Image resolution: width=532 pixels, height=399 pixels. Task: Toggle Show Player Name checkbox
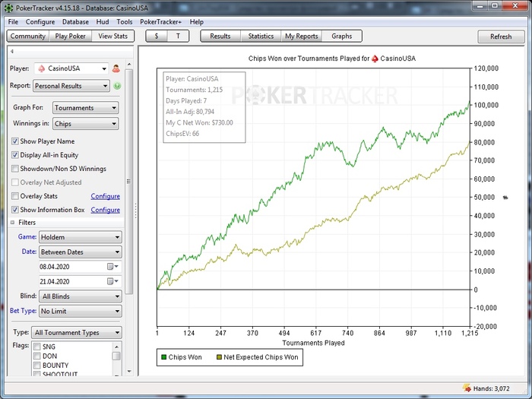click(15, 141)
